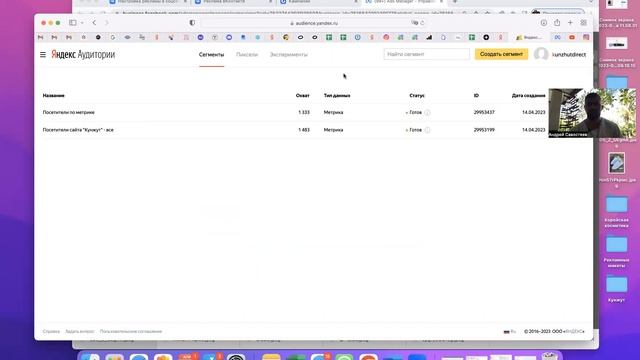Click the info icon in Посетители по метрике row
Screen dimensions: 640x360
pyautogui.click(x=427, y=112)
